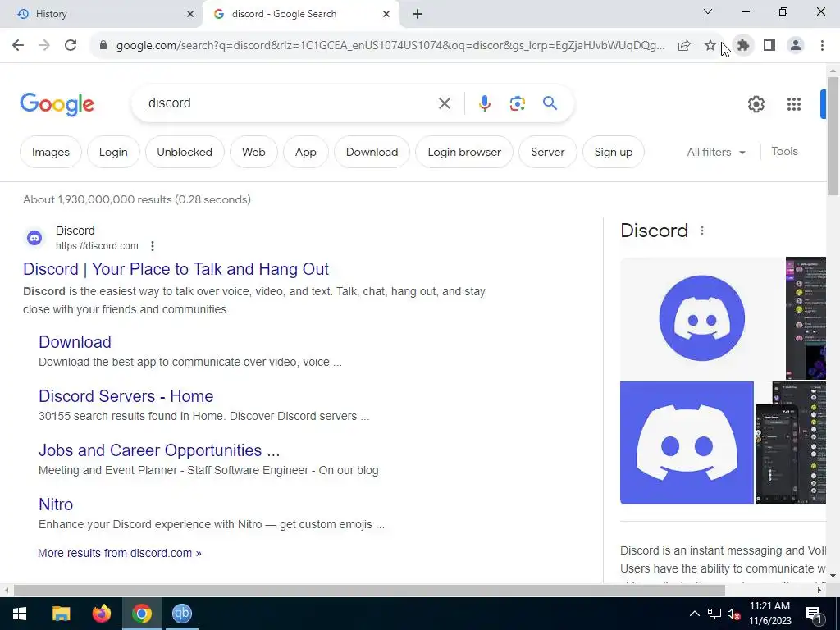Select the Images filter chip
This screenshot has width=840, height=630.
(x=51, y=152)
